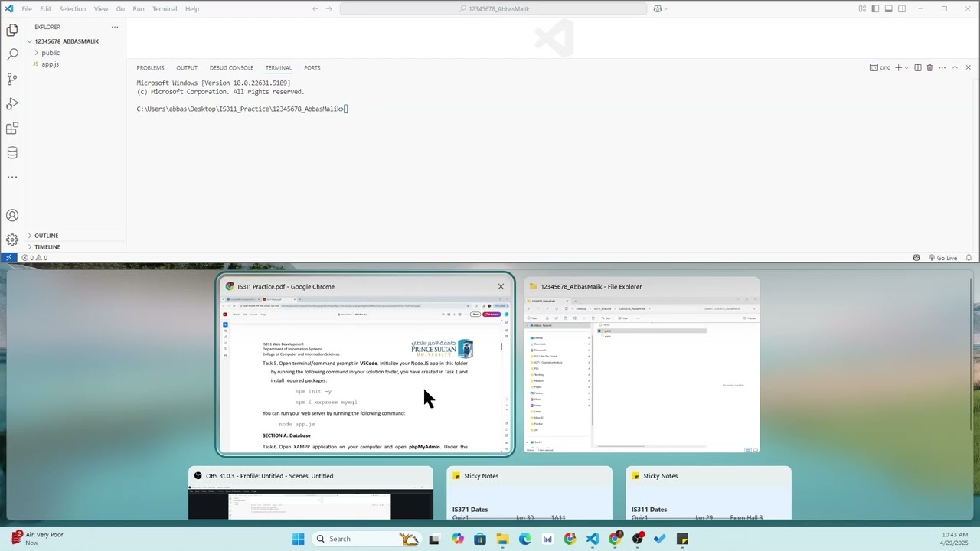The width and height of the screenshot is (980, 551).
Task: Select the cmd terminal instance
Action: 880,67
